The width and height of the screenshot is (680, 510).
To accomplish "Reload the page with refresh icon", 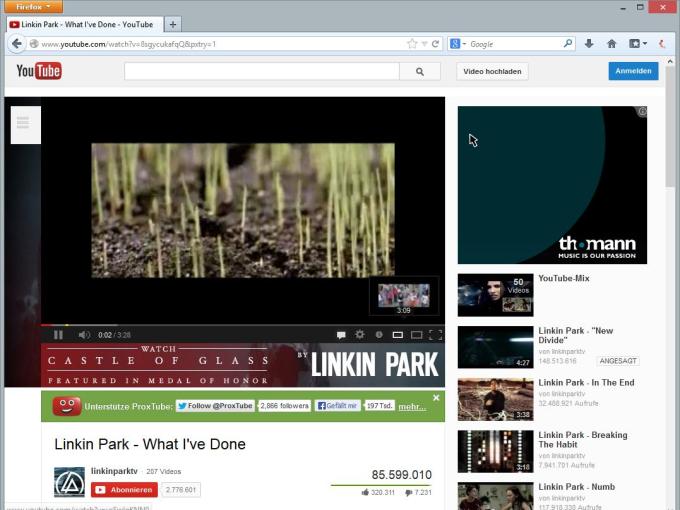I will (435, 43).
